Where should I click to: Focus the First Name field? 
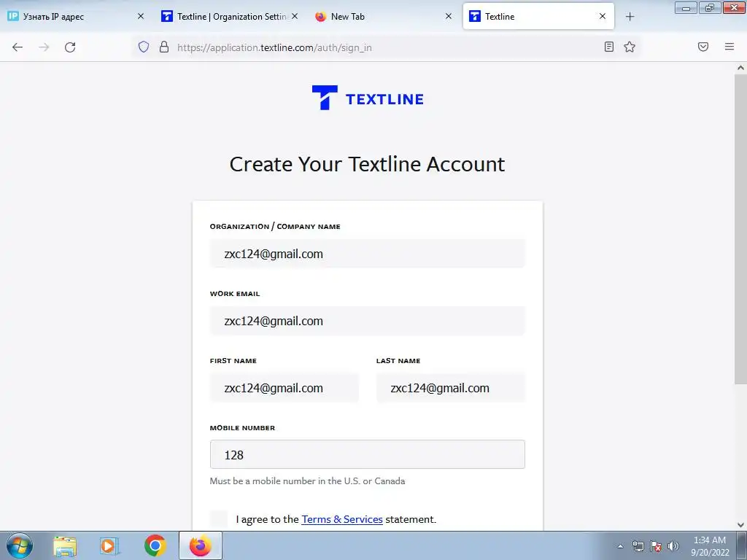tap(285, 388)
